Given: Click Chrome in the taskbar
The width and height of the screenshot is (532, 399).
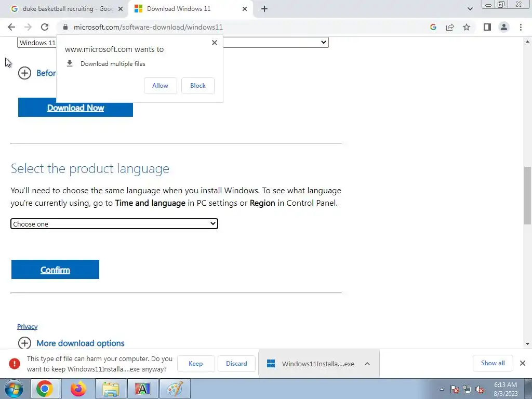Looking at the screenshot, I should tap(45, 389).
